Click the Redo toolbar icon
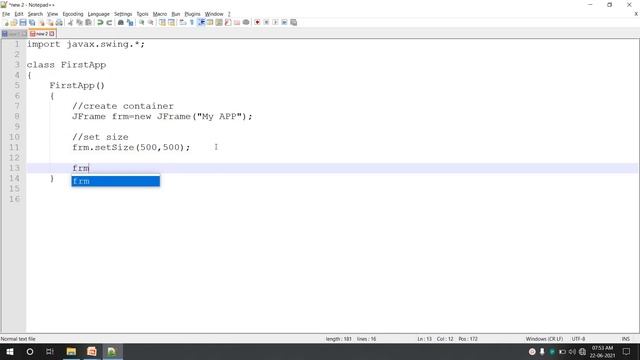Viewport: 640px width, 360px height. click(x=109, y=23)
